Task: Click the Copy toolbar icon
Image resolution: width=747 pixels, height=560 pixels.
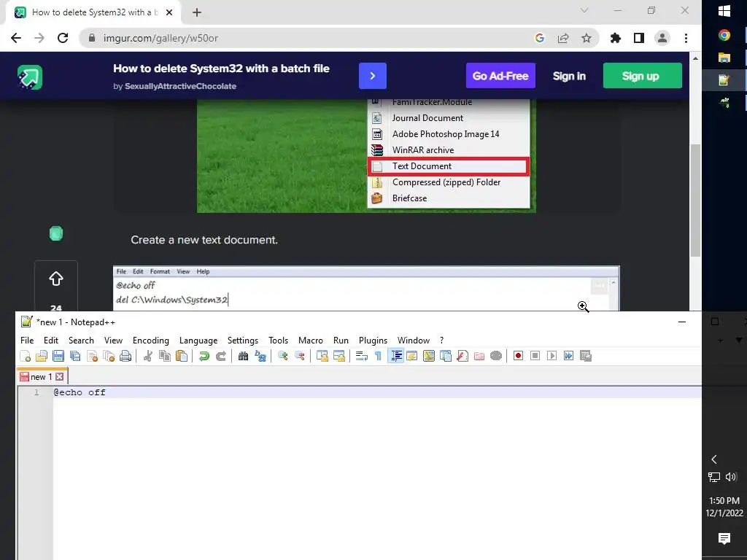Action: pyautogui.click(x=165, y=356)
